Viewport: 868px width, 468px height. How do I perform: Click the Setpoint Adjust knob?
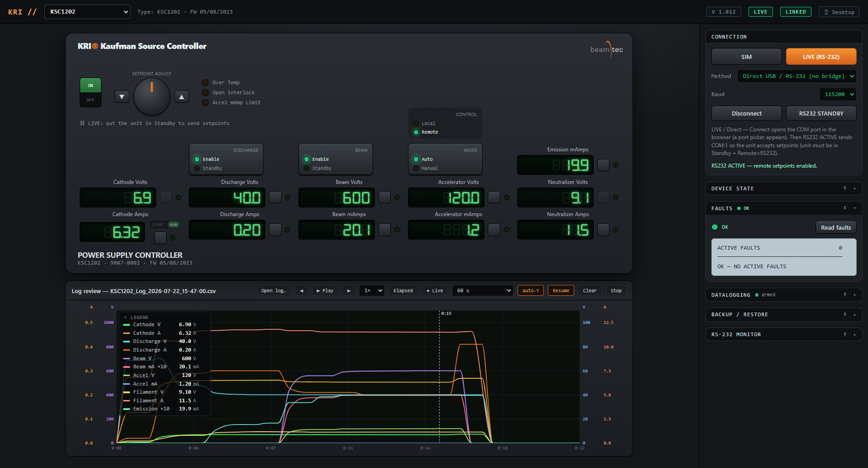click(x=152, y=96)
